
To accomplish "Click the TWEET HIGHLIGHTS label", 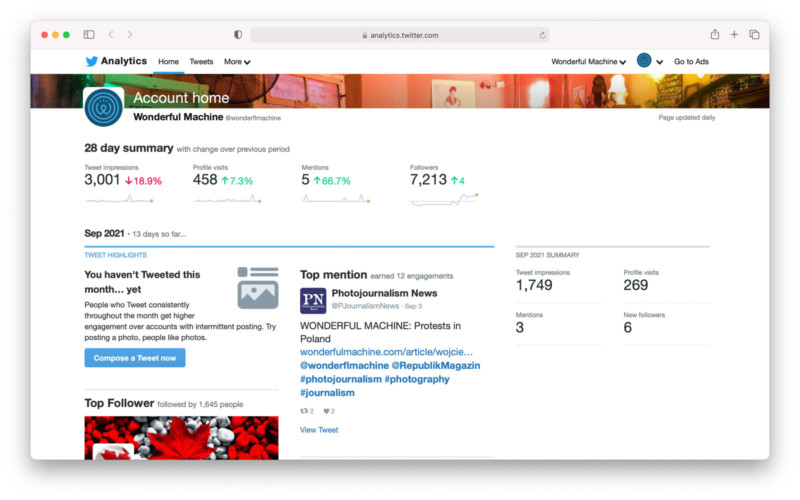I will (x=115, y=255).
